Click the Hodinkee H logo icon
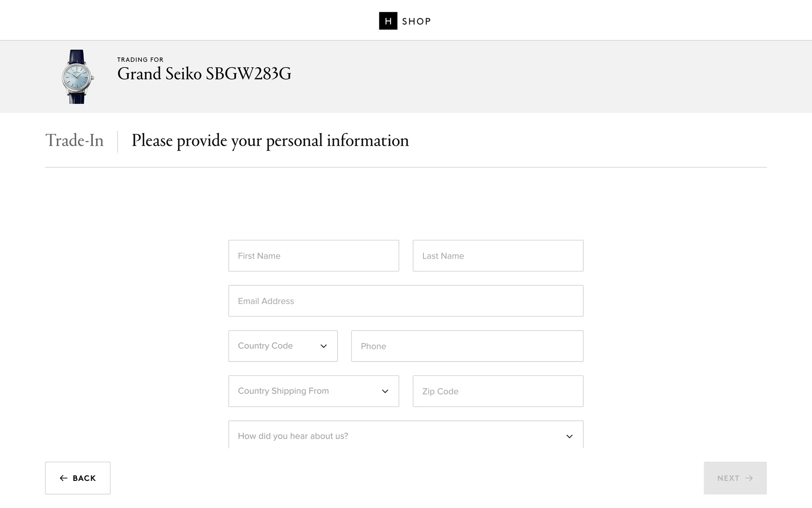 [388, 21]
